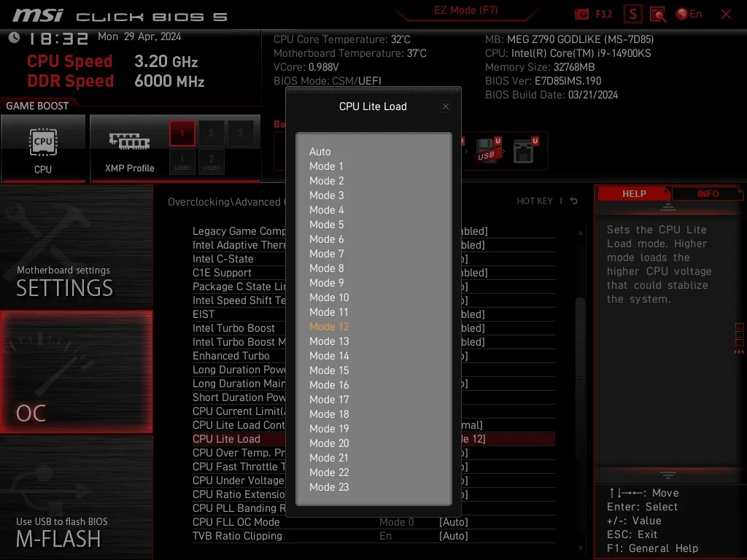747x560 pixels.
Task: Open the HOT KEY menu
Action: [x=535, y=201]
